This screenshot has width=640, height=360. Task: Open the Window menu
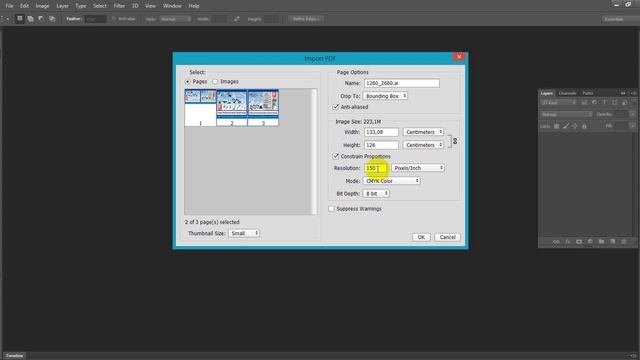tap(172, 6)
